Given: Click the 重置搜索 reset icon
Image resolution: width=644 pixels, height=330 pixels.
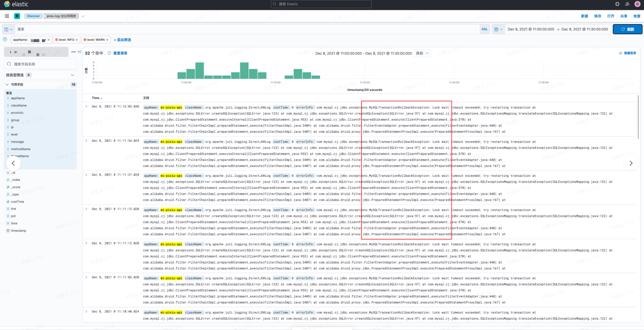Looking at the screenshot, I should (109, 53).
